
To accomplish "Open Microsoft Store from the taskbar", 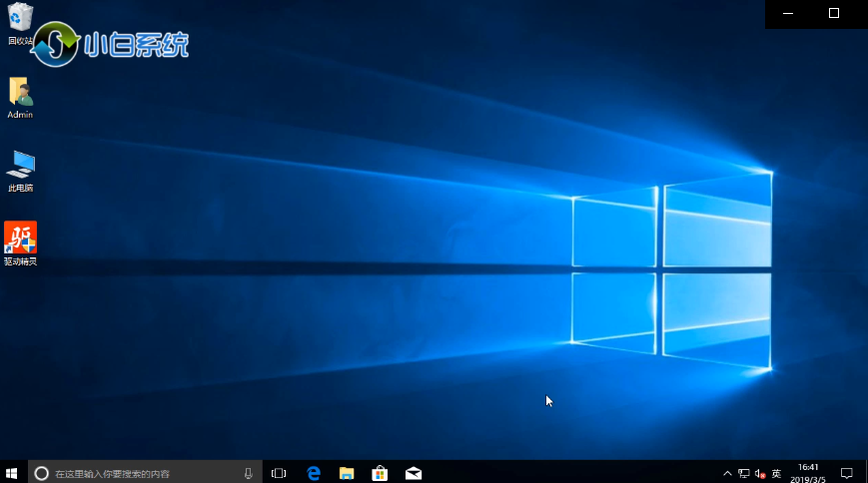I will click(380, 473).
